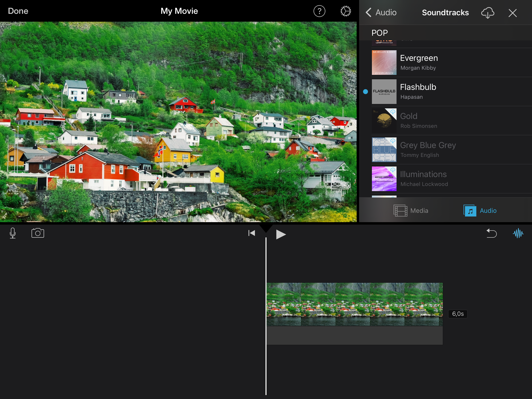Go back to Audio categories
Viewport: 532px width, 399px height.
(x=381, y=13)
